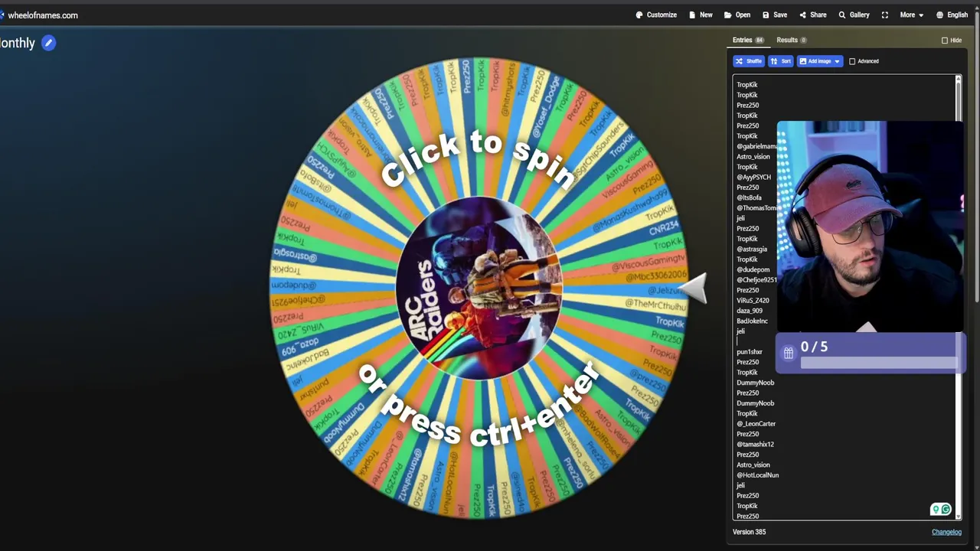Click the ARC Raiders center image to spin
The width and height of the screenshot is (980, 551).
479,288
